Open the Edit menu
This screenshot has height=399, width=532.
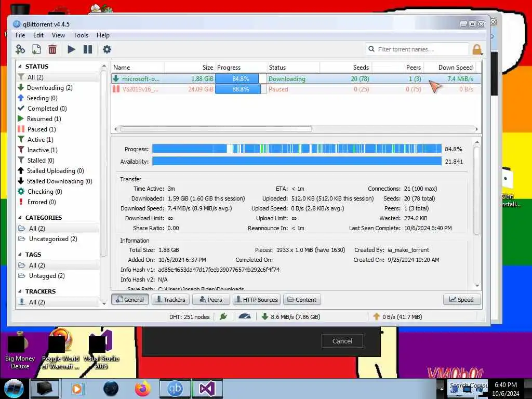click(x=38, y=35)
